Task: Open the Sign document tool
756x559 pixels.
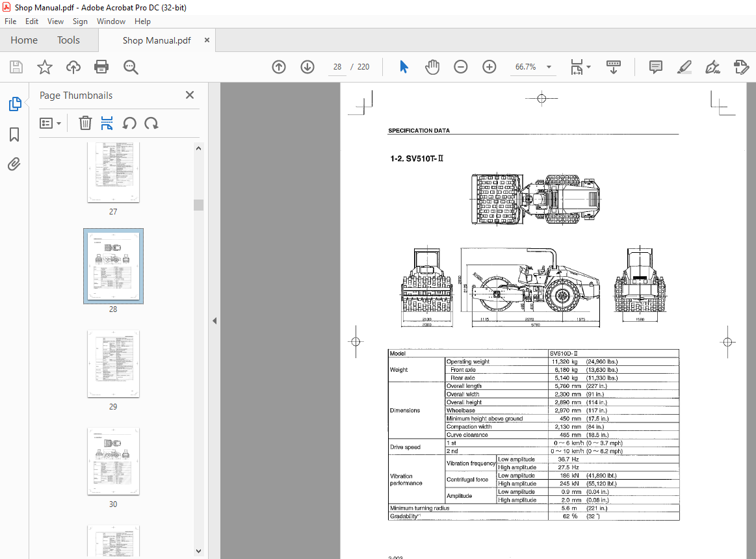Action: (712, 67)
